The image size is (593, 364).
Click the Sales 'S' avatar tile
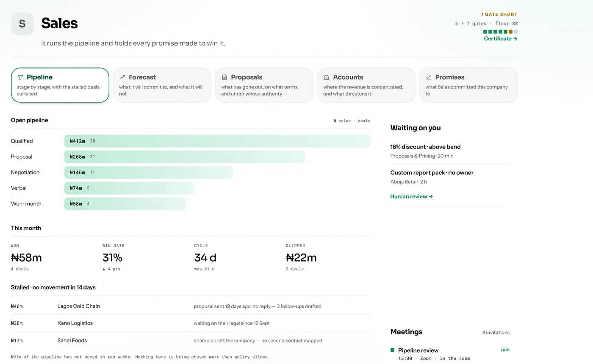[22, 24]
